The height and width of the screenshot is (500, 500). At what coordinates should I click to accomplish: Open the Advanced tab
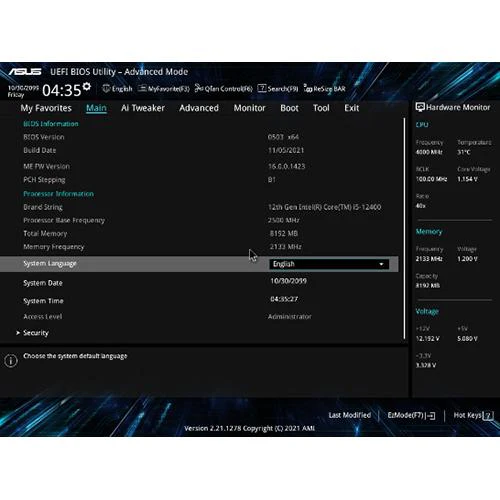(x=199, y=108)
